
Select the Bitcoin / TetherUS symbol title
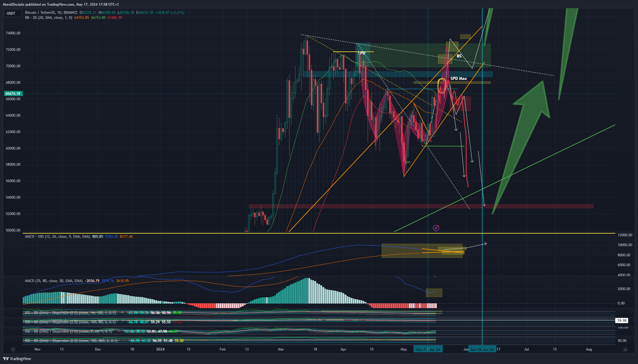pos(51,13)
